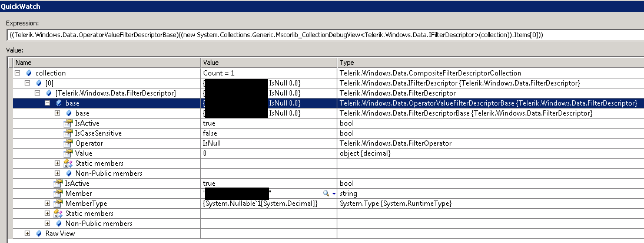Expand the Raw View node
The height and width of the screenshot is (243, 644).
[27, 234]
